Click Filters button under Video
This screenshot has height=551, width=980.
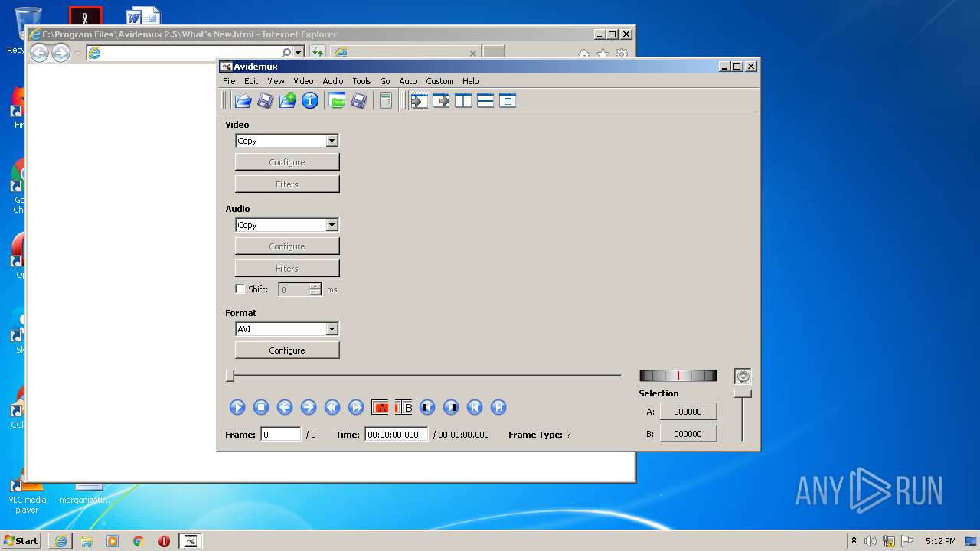coord(287,184)
